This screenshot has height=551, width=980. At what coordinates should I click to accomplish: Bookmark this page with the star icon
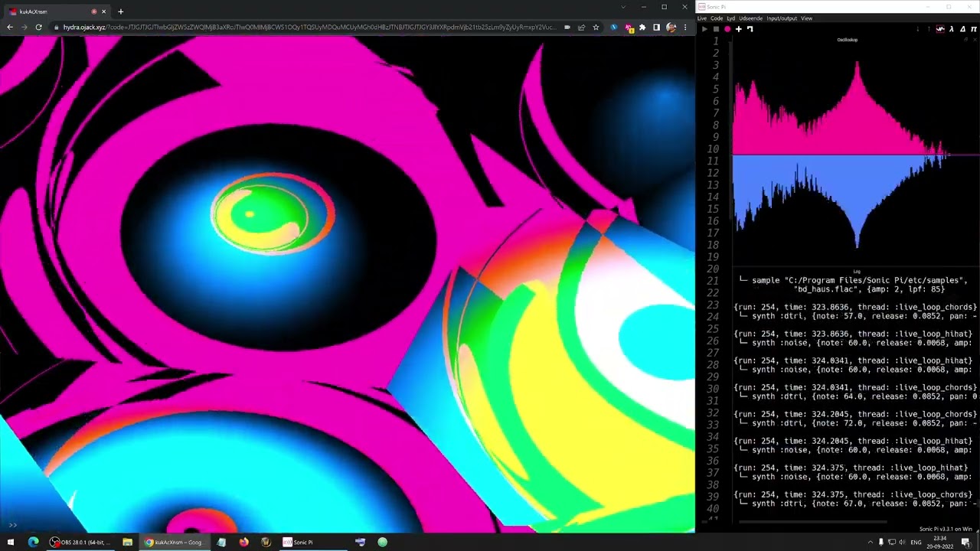point(596,28)
